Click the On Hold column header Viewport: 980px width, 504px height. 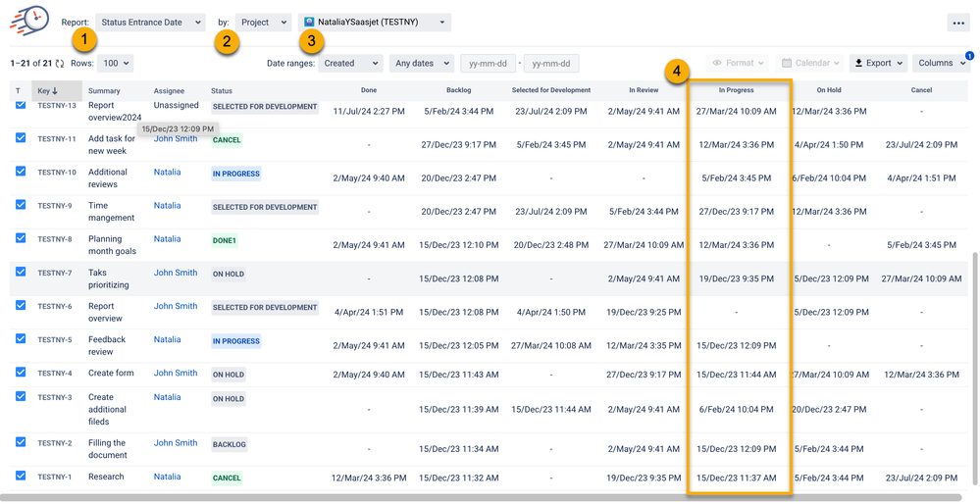tap(829, 90)
